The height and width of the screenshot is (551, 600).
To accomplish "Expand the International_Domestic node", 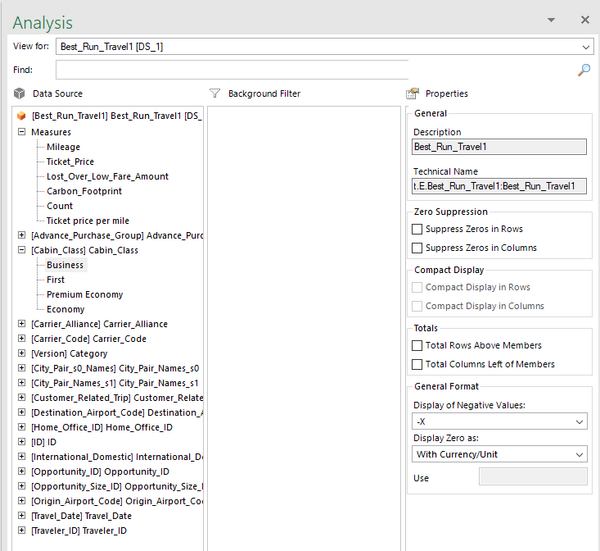I will [22, 456].
